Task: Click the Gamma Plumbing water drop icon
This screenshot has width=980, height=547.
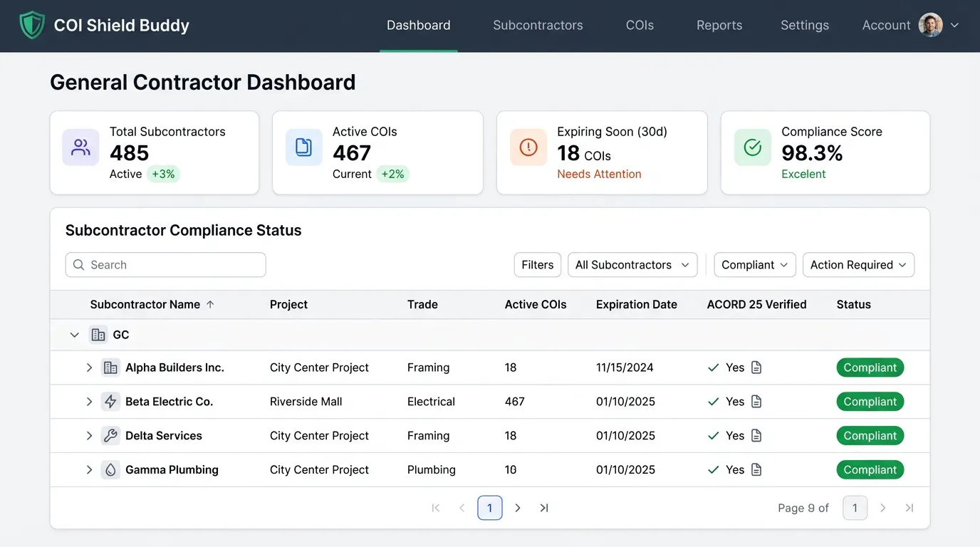Action: [x=110, y=470]
